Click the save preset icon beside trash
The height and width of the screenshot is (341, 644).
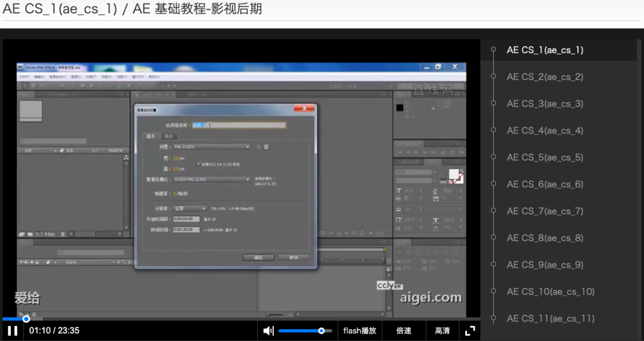coord(259,147)
